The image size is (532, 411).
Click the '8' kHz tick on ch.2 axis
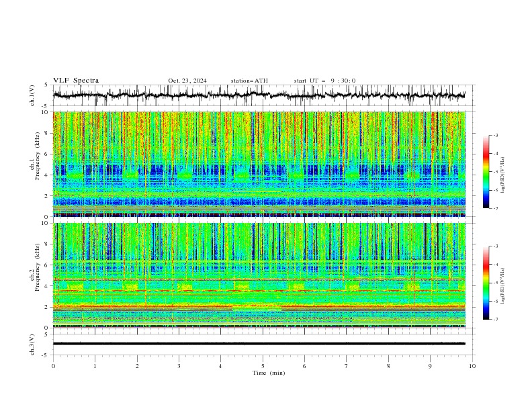(47, 244)
